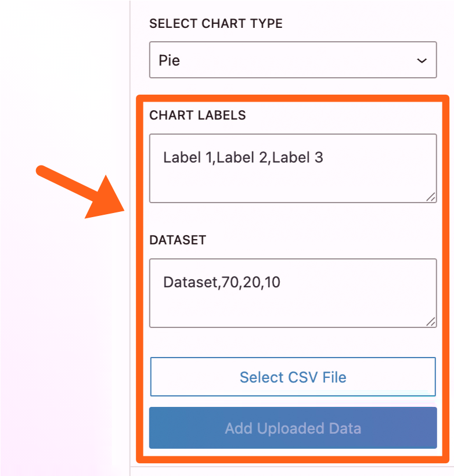Click the CHART LABELS heading
Screen dimensions: 454x476
pyautogui.click(x=197, y=115)
